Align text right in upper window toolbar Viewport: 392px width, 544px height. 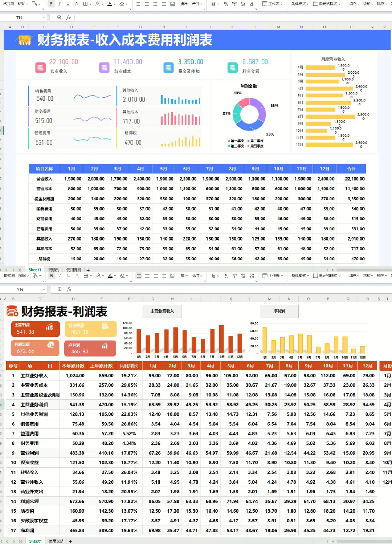(x=155, y=4)
